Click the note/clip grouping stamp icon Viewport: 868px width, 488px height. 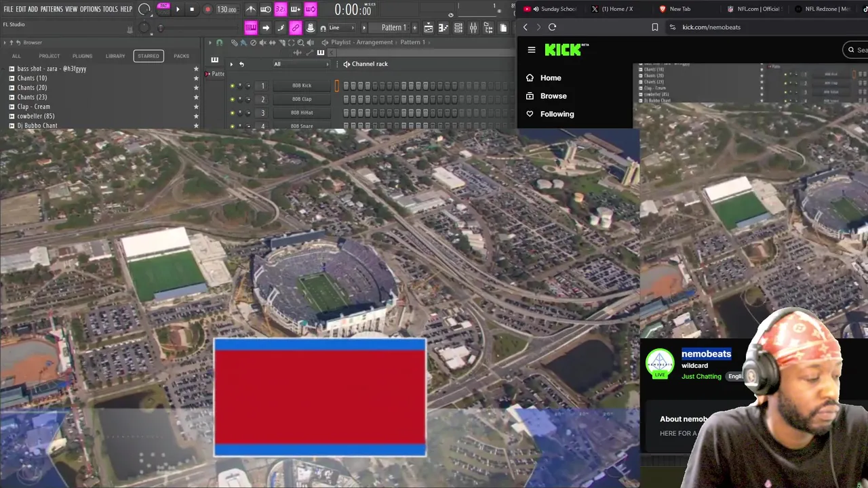[x=311, y=28]
